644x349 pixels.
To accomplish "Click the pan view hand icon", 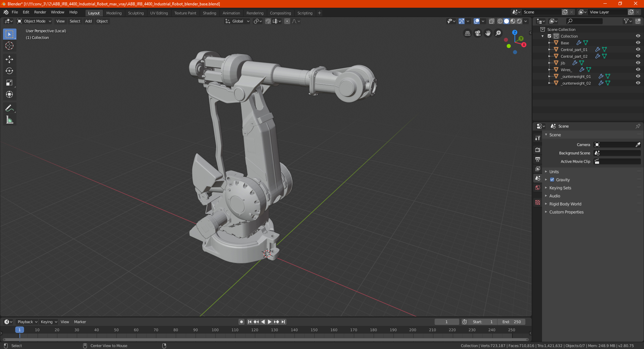I will click(488, 33).
